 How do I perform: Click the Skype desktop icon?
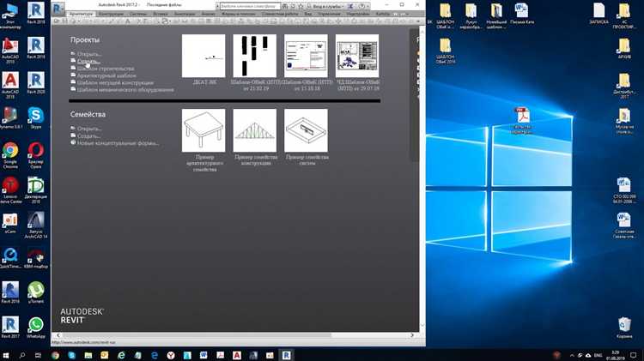click(x=36, y=117)
